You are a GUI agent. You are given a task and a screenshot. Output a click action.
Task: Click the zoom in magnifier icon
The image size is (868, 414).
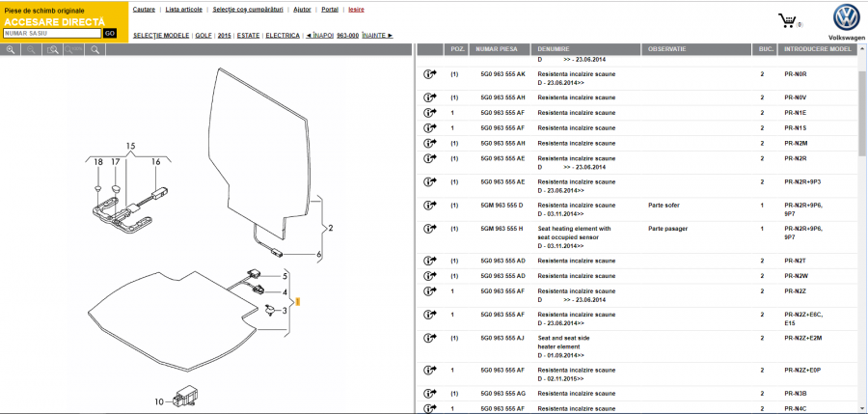(x=11, y=49)
